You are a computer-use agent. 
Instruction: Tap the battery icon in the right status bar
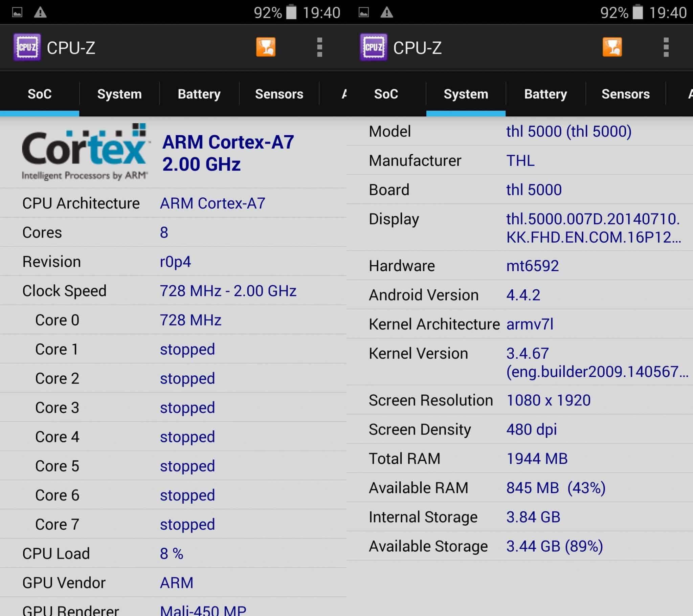click(x=638, y=12)
